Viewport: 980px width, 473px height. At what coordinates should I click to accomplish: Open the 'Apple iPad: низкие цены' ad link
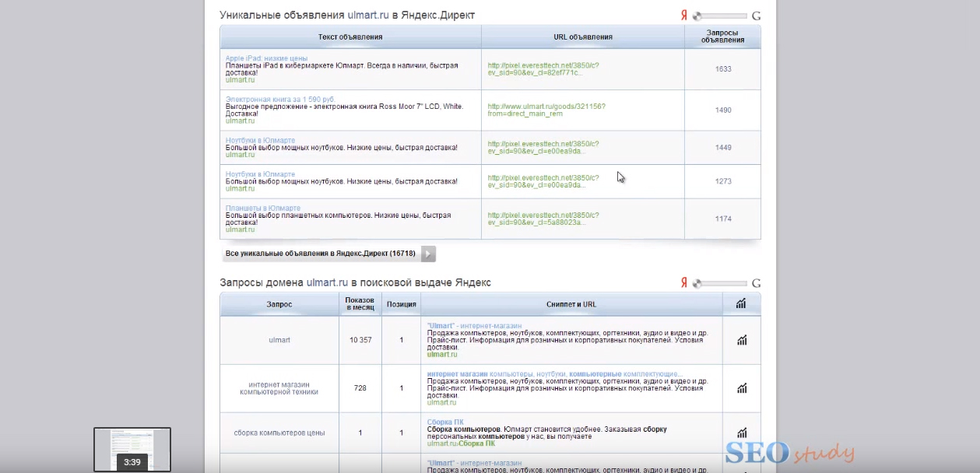266,58
